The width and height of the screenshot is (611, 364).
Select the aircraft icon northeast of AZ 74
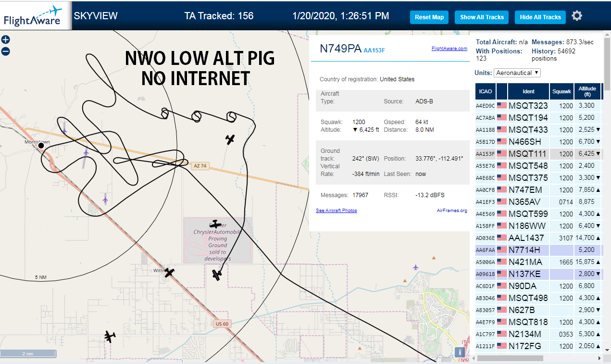tap(230, 139)
